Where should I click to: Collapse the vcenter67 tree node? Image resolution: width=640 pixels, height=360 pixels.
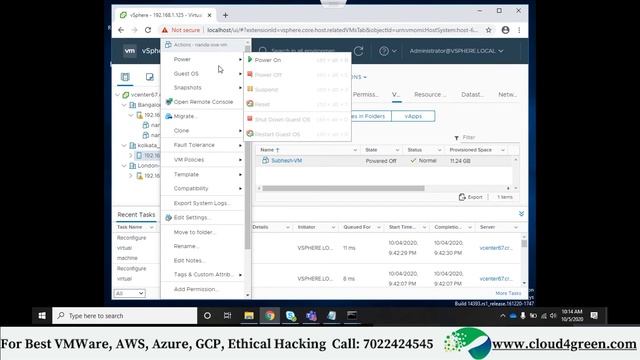(118, 95)
